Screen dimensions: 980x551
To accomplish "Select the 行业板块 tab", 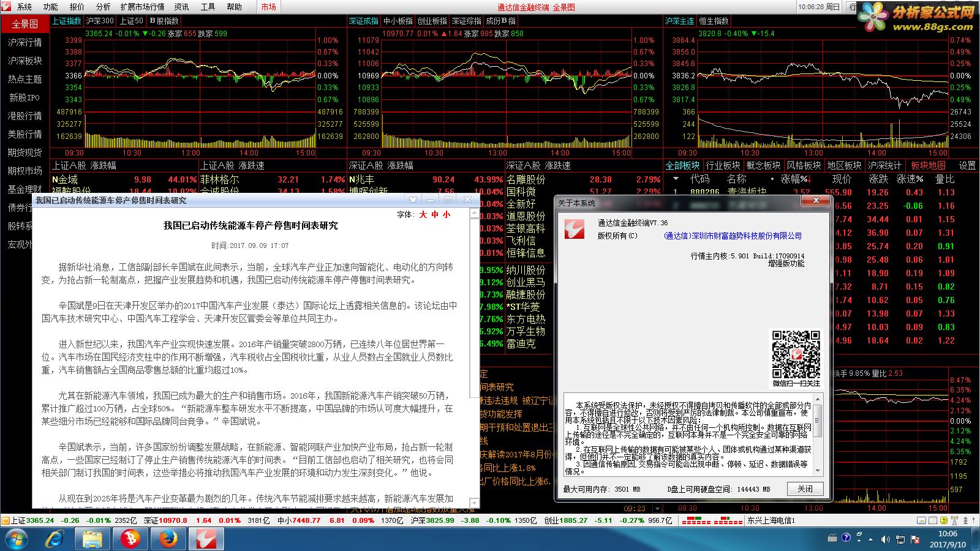I will pyautogui.click(x=723, y=165).
